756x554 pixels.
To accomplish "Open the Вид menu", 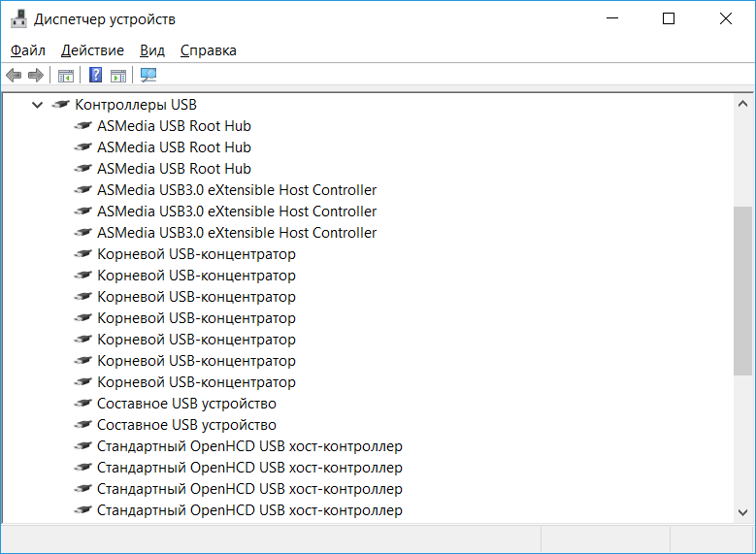I will pyautogui.click(x=152, y=50).
